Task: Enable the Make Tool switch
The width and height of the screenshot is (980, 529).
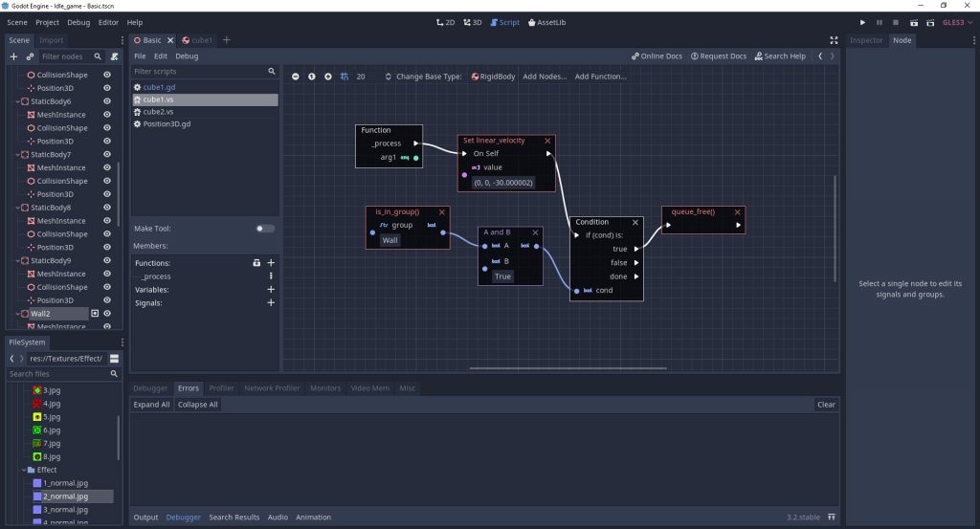Action: pos(265,229)
